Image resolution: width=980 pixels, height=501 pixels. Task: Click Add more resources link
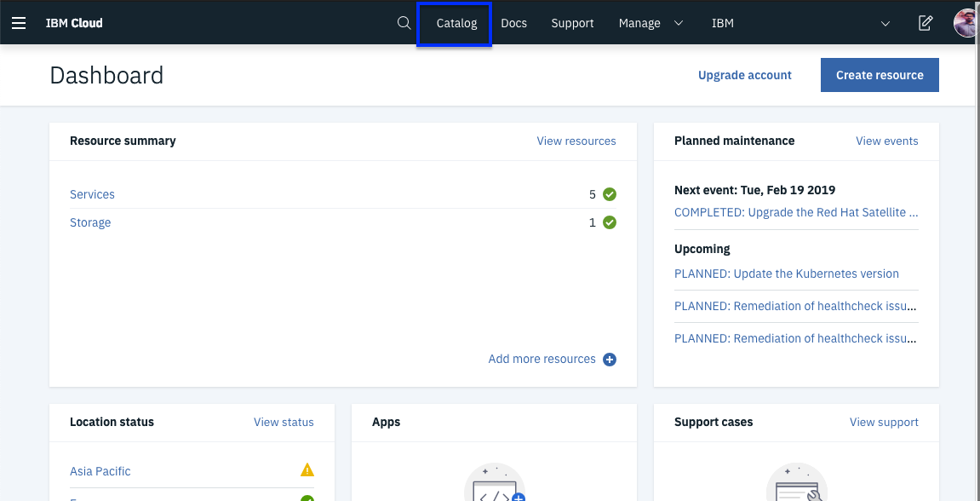pos(542,359)
